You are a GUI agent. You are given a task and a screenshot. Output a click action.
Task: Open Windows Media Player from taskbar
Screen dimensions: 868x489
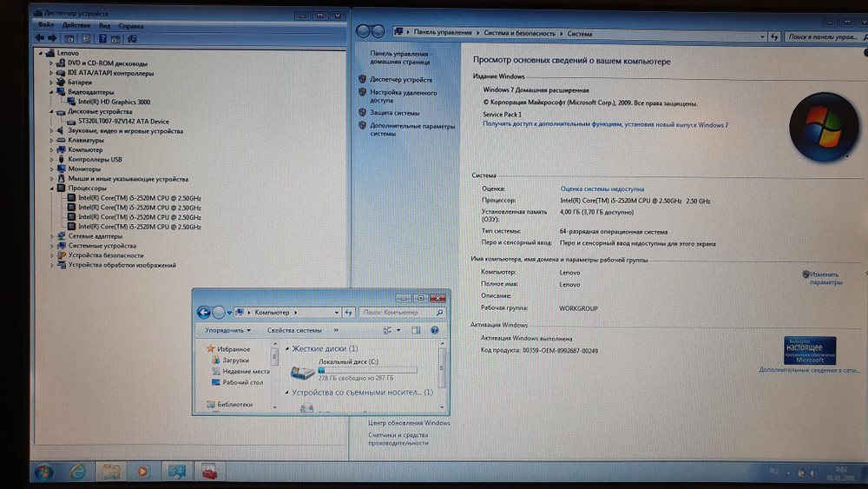(x=143, y=472)
